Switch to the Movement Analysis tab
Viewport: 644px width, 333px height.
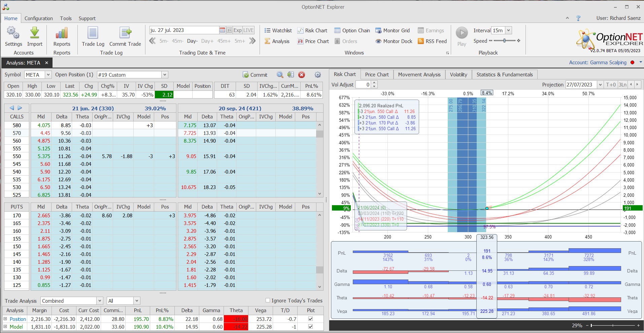(x=419, y=75)
